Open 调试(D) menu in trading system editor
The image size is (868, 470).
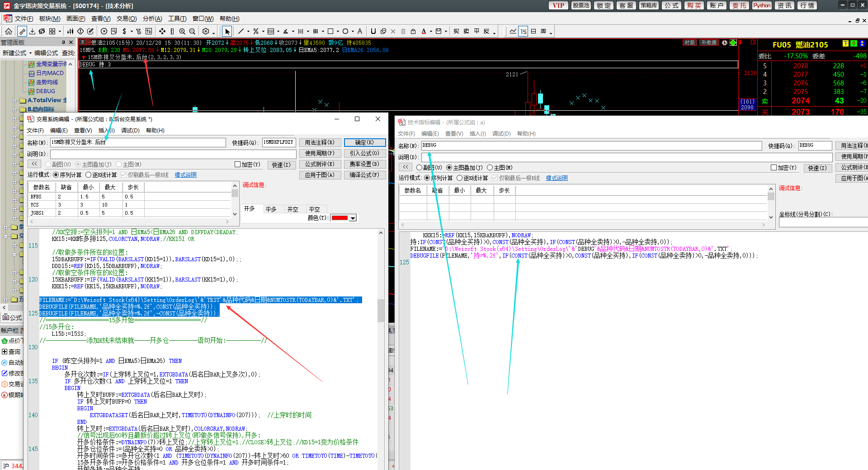coord(130,131)
